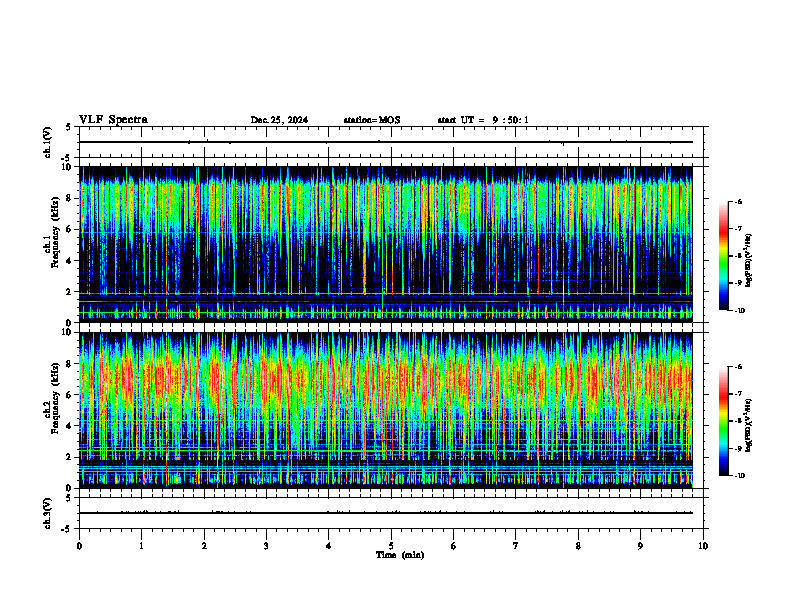Click inside the ch.1 spectrogram panel
The width and height of the screenshot is (792, 612).
[386, 244]
